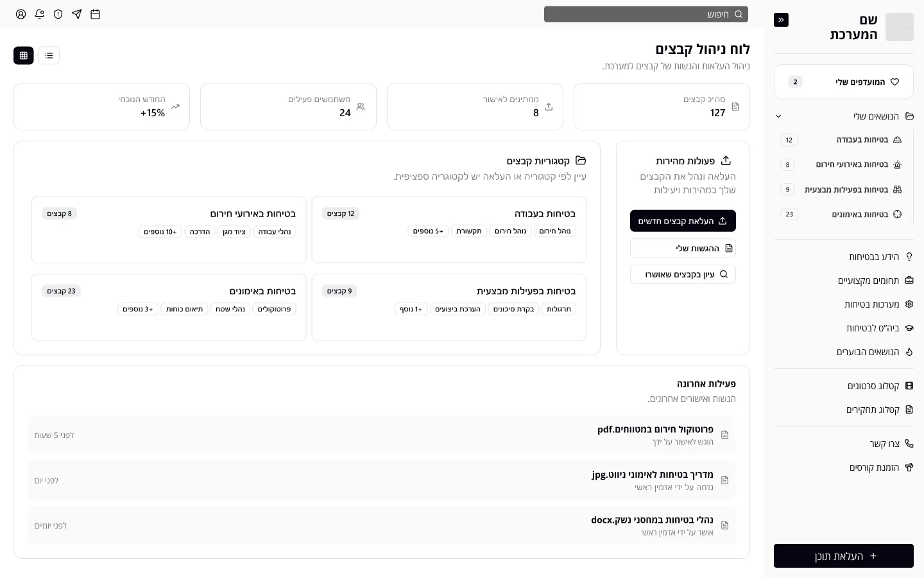Click the בקרת סיכונים tag
Viewport: 924px width, 578px height.
(514, 309)
